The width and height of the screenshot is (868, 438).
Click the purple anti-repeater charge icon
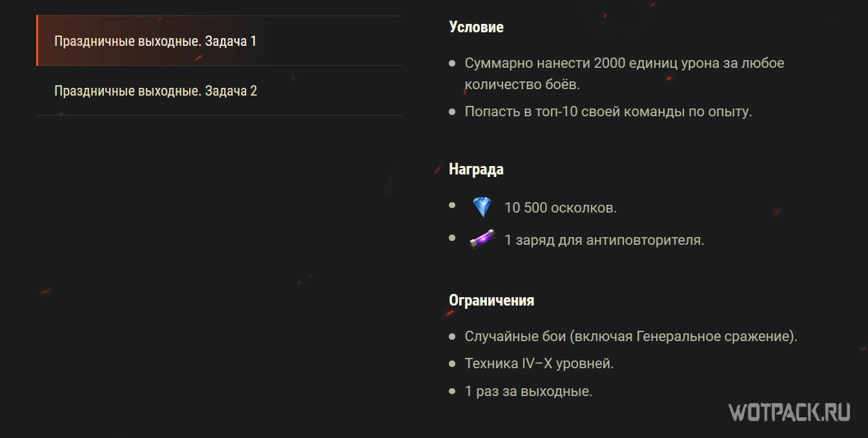482,240
